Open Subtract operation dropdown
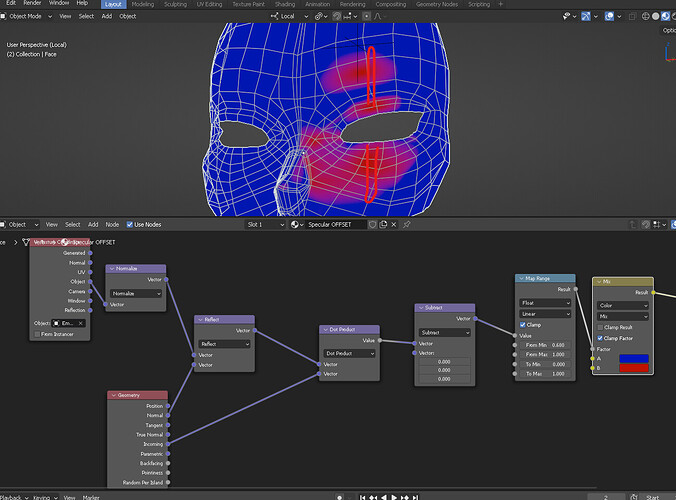The height and width of the screenshot is (500, 676). click(444, 332)
